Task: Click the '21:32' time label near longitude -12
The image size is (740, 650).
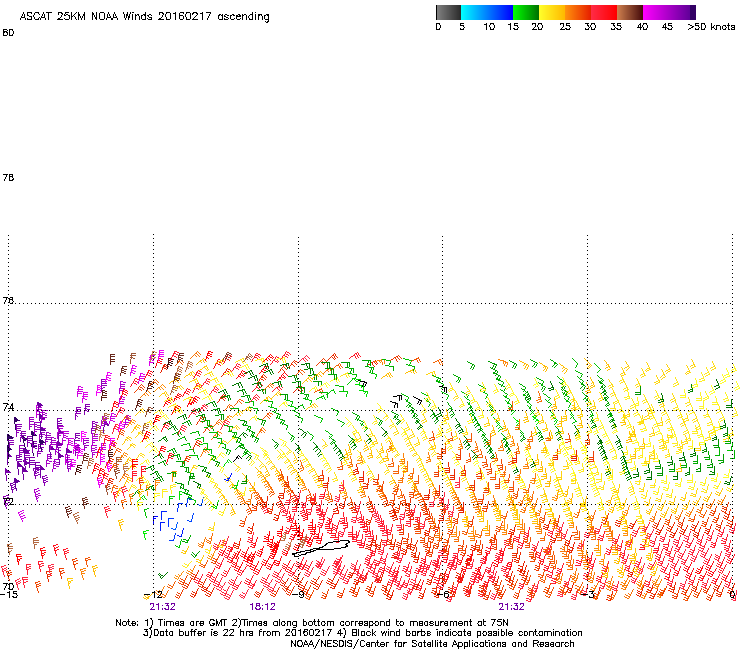Action: [162, 607]
